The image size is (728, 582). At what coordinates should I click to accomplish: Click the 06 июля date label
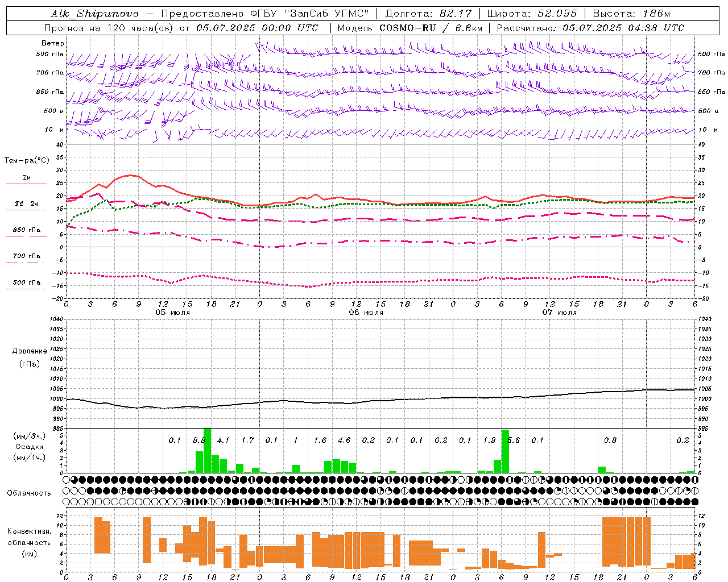click(x=366, y=313)
